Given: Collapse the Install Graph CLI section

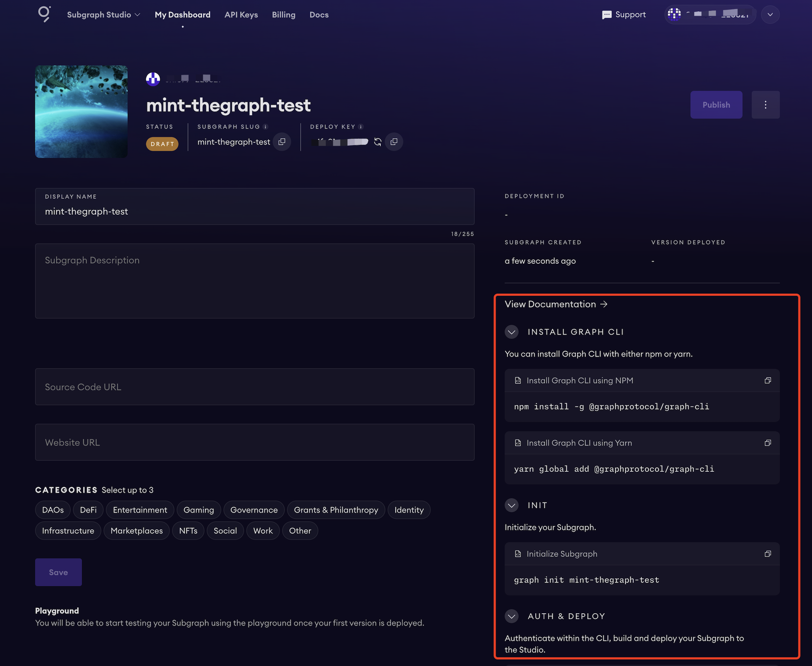Looking at the screenshot, I should tap(511, 332).
